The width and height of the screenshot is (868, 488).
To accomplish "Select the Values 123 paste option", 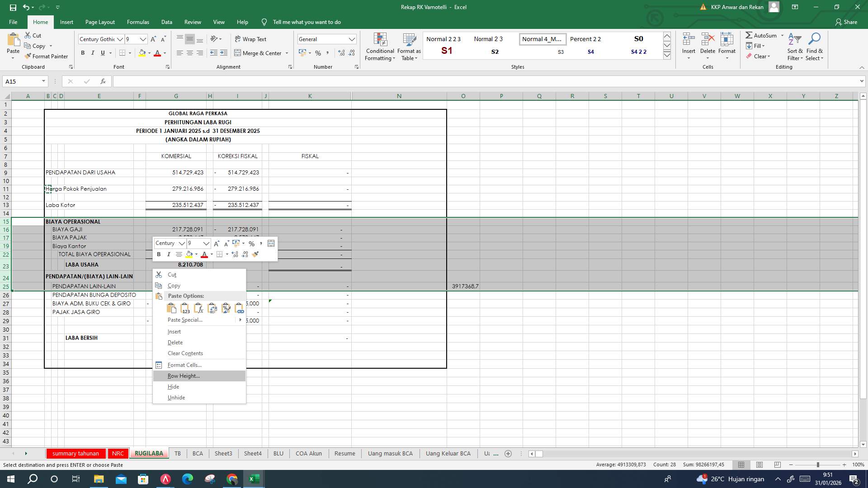I will (185, 308).
